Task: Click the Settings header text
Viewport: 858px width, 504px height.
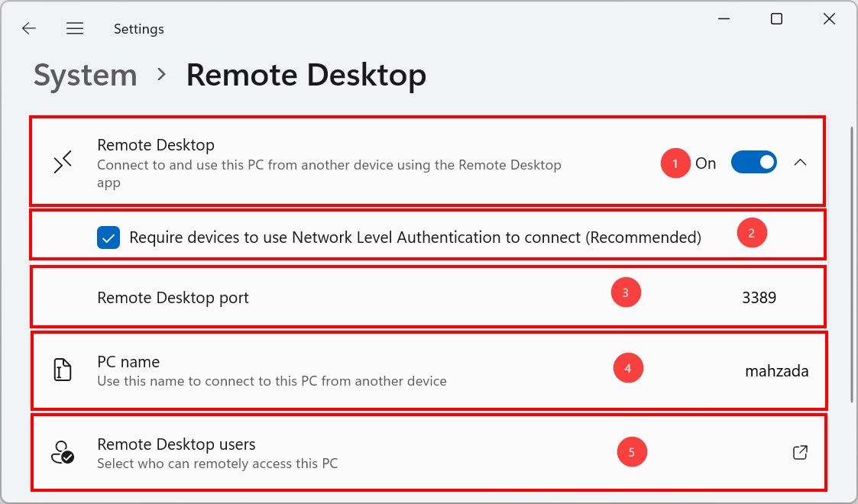Action: coord(138,28)
